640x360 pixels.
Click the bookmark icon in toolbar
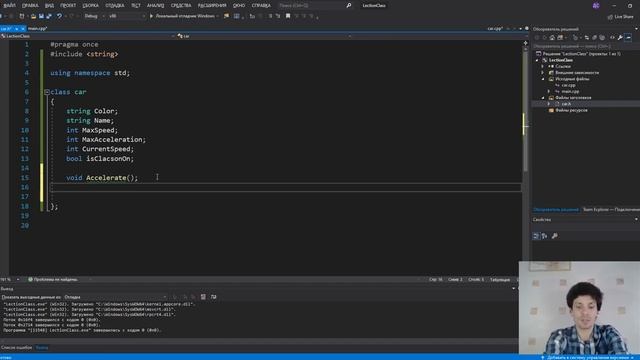(288, 16)
